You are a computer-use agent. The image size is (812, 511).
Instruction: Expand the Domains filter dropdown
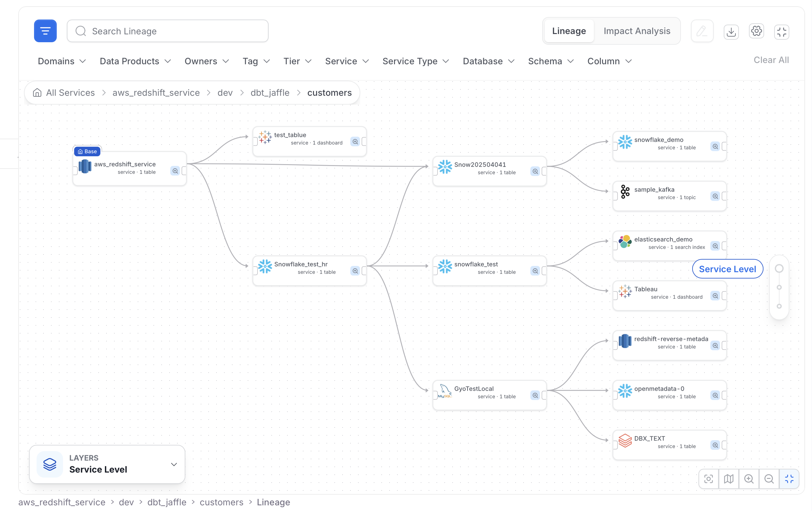coord(62,61)
